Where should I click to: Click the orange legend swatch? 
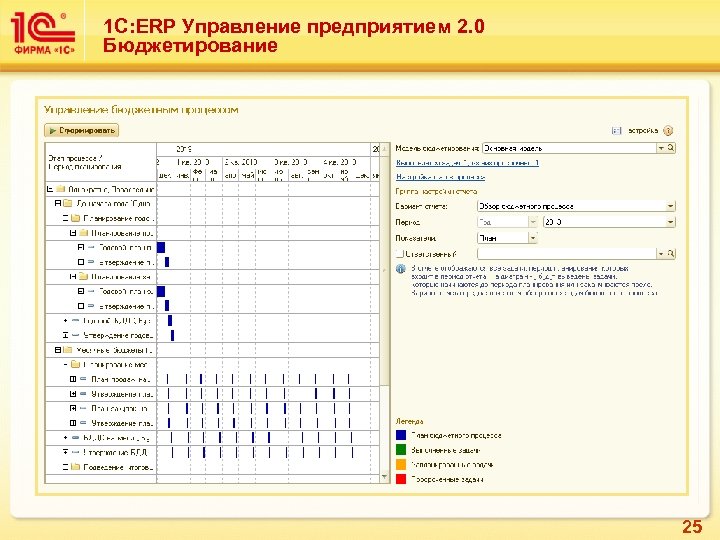[x=401, y=464]
